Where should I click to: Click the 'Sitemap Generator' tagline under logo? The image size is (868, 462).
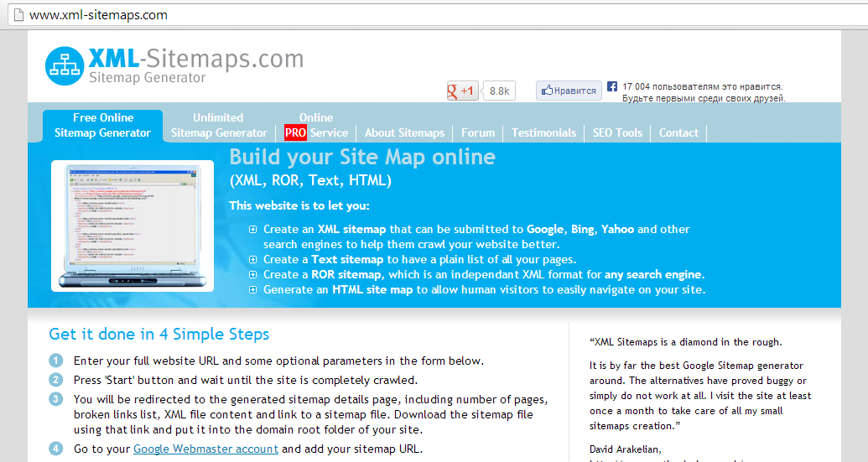[148, 77]
